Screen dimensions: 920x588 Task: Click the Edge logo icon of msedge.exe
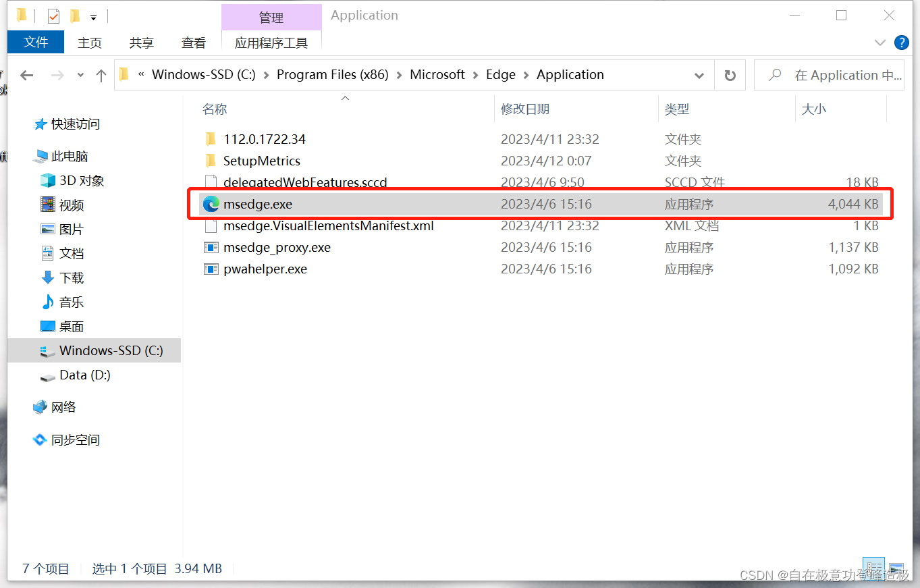(211, 204)
